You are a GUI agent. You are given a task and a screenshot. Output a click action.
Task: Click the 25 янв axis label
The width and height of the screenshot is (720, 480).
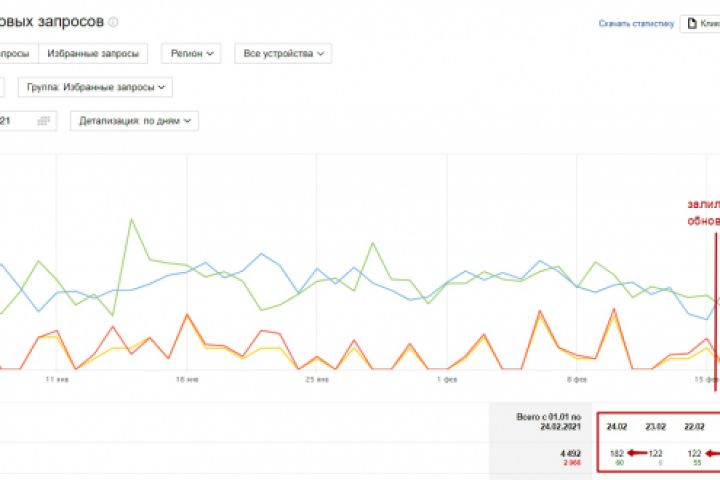pyautogui.click(x=317, y=380)
